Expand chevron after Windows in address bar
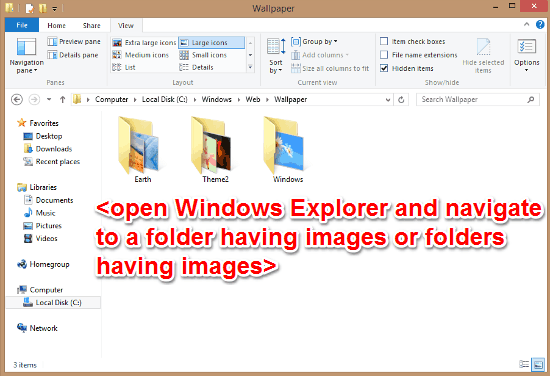Viewport: 550px width, 376px height. 239,100
